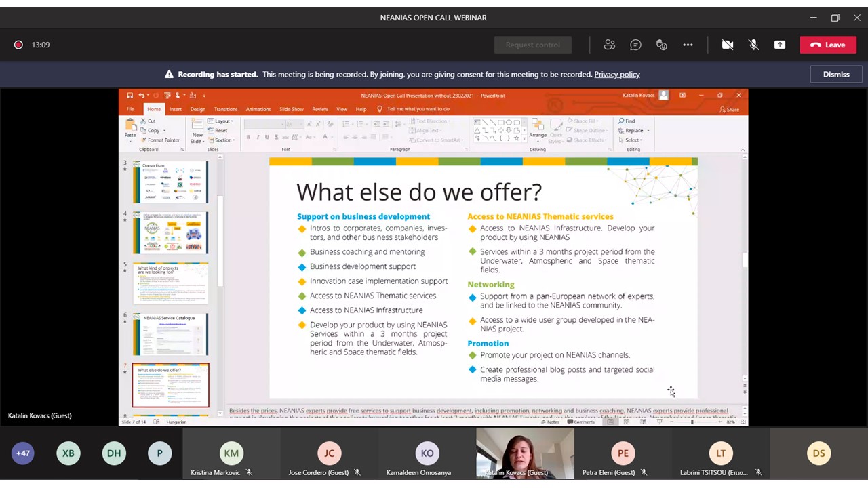
Task: Open the Font size combo box
Action: [294, 124]
